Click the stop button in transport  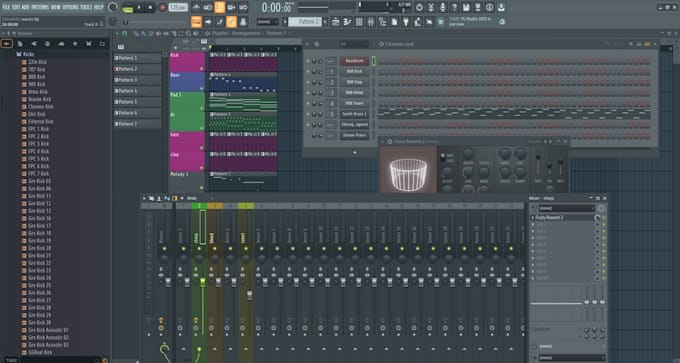(x=150, y=7)
